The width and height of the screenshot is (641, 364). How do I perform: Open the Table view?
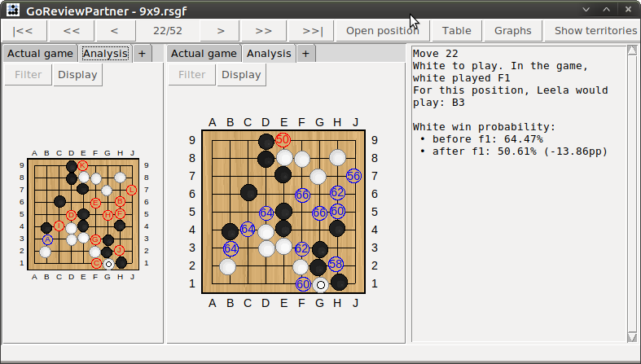point(456,31)
